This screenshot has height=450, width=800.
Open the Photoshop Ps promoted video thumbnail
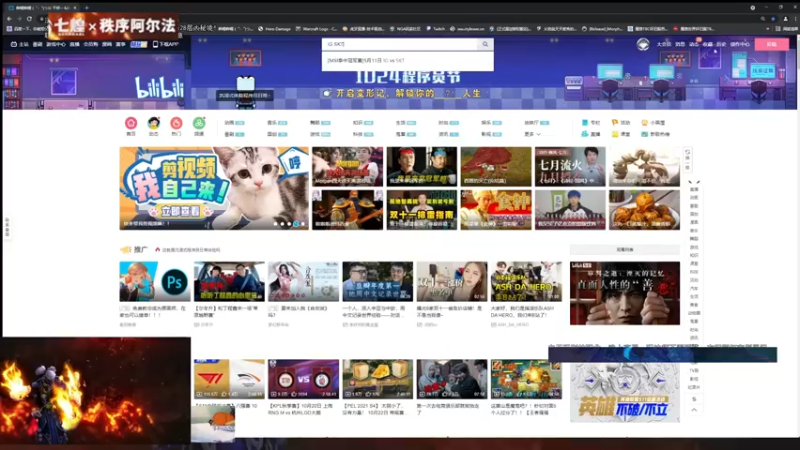pos(155,282)
